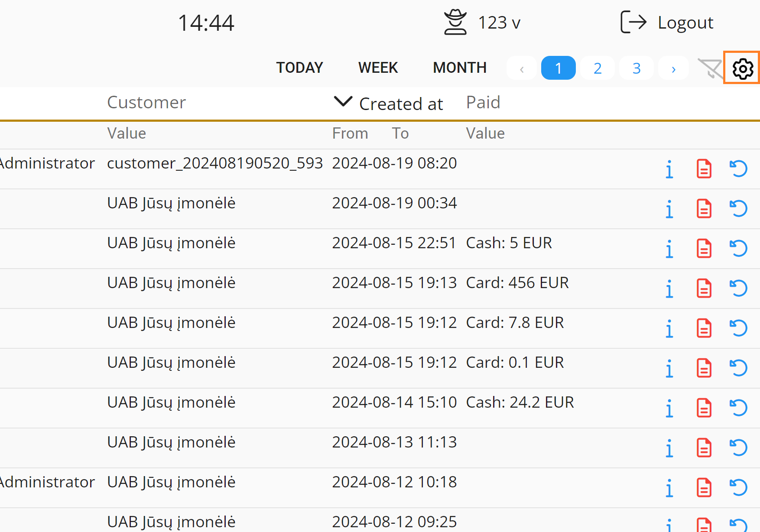The height and width of the screenshot is (532, 760).
Task: Go to previous page arrow
Action: point(522,68)
